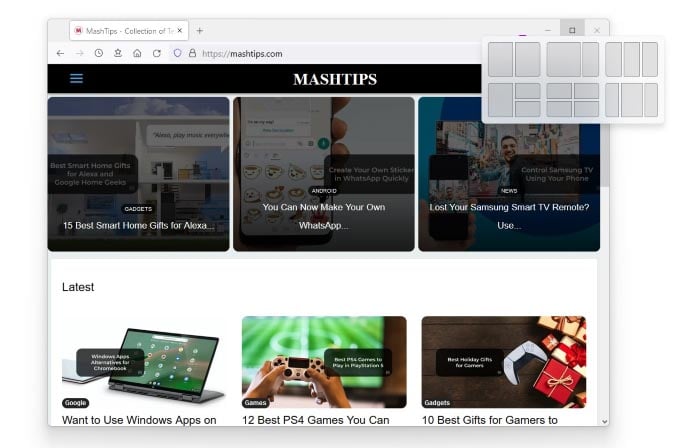Choose wide left zone of two-thirds layout
This screenshot has width=680, height=448.
pyautogui.click(x=563, y=59)
